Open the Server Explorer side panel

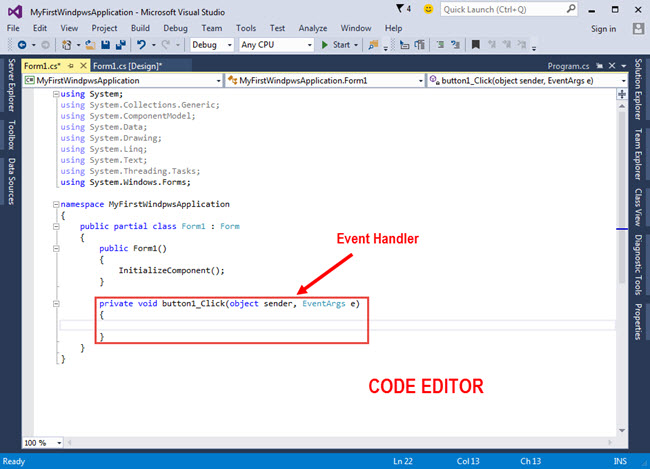[12, 85]
